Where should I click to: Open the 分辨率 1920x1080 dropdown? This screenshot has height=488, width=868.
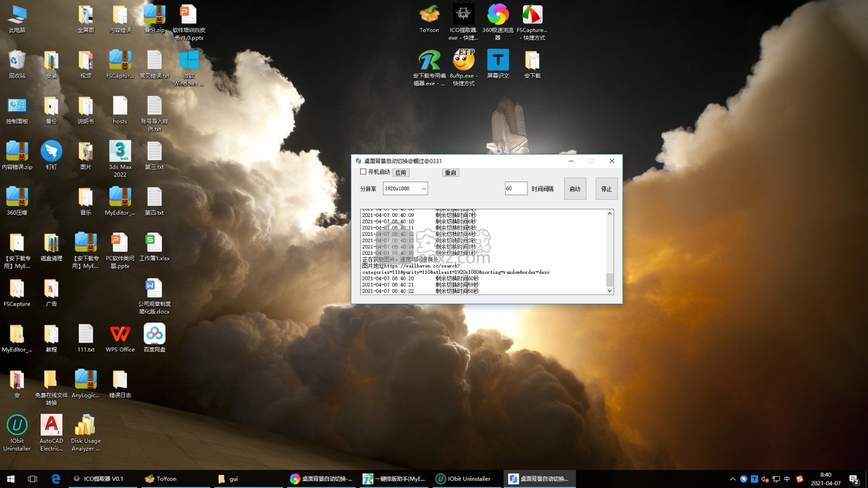(x=405, y=189)
